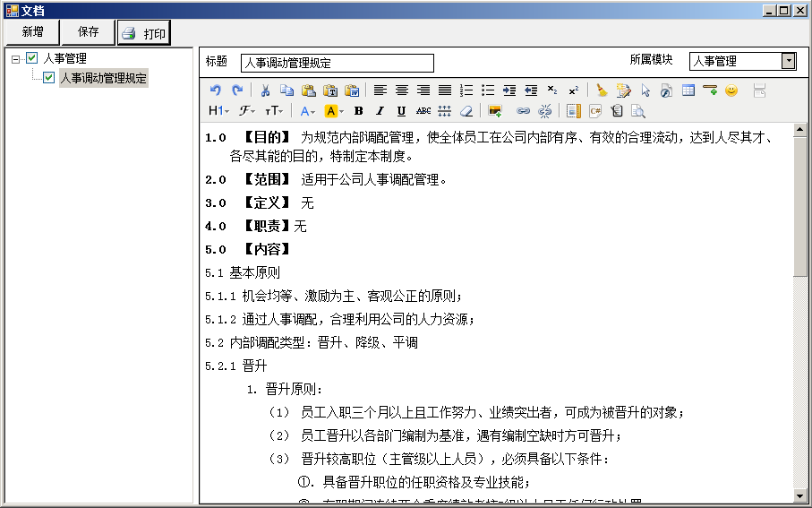The image size is (812, 508).
Task: Open the preview magnifier icon
Action: pos(638,111)
